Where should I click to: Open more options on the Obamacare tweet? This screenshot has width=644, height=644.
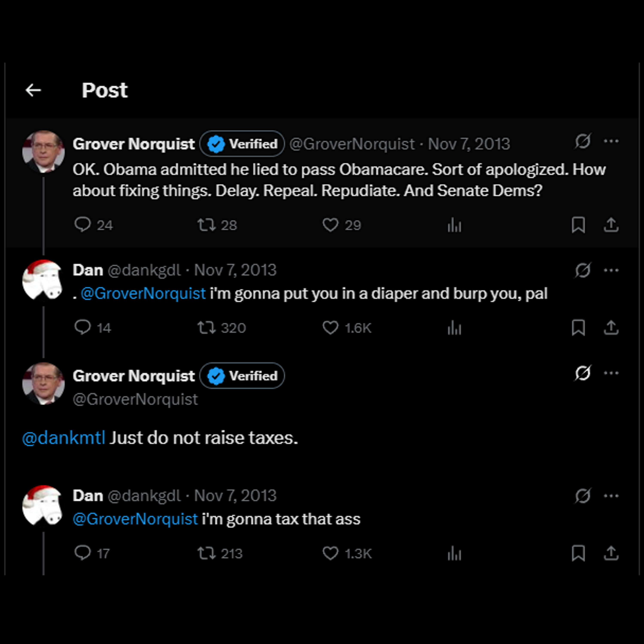click(x=611, y=141)
